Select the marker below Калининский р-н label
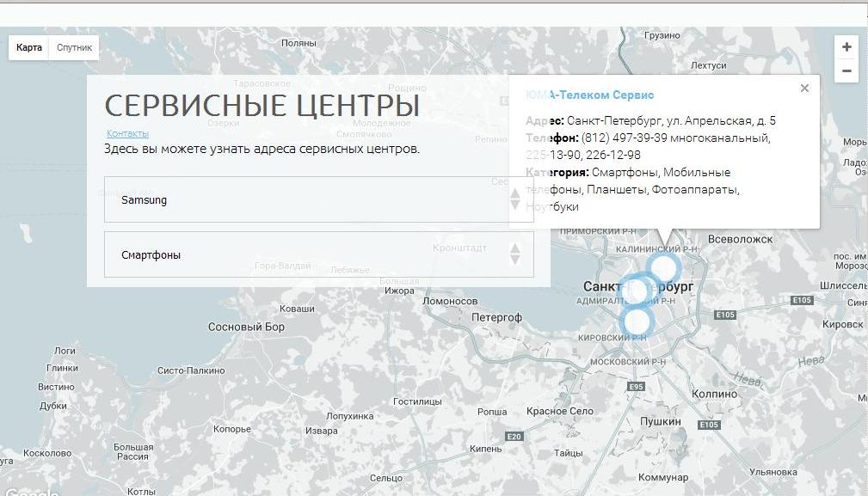 coord(663,268)
